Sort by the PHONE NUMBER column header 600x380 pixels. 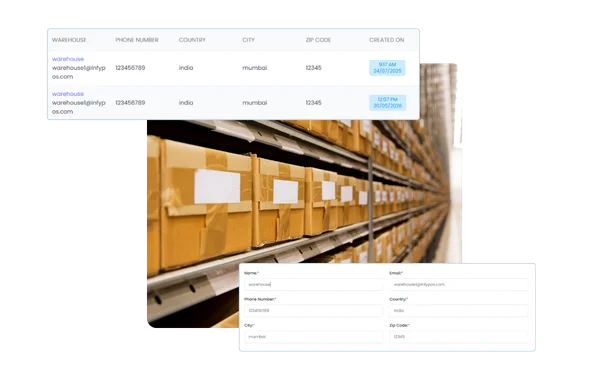pos(137,40)
